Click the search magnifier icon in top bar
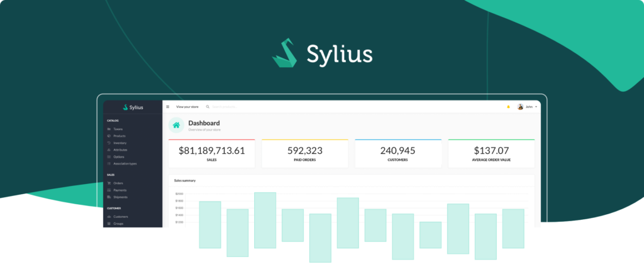Image resolution: width=644 pixels, height=277 pixels. (x=208, y=107)
